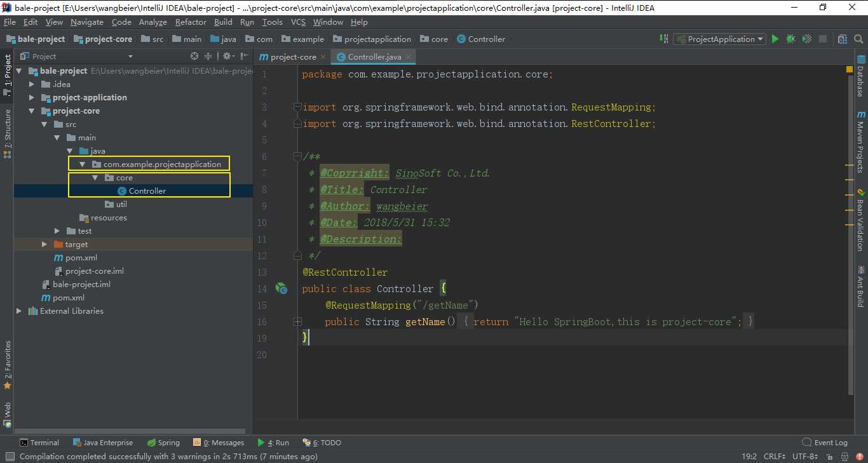Screen dimensions: 868x463
Task: Close the Controller.java editor tab
Action: pos(409,57)
